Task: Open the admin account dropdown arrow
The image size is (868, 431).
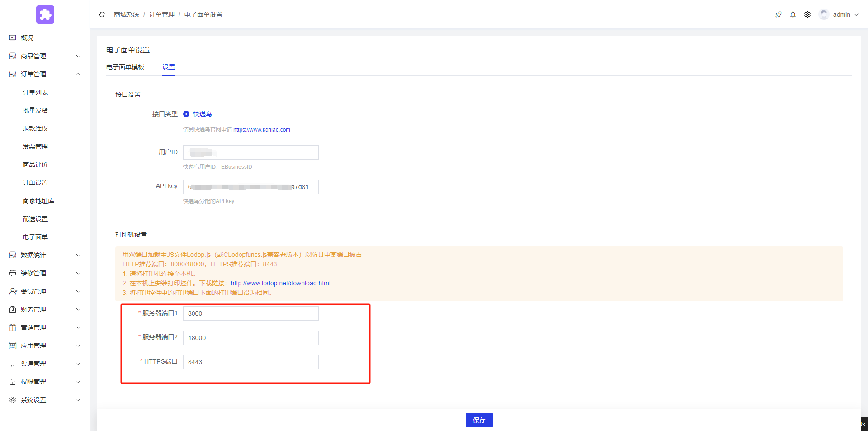Action: click(x=856, y=14)
